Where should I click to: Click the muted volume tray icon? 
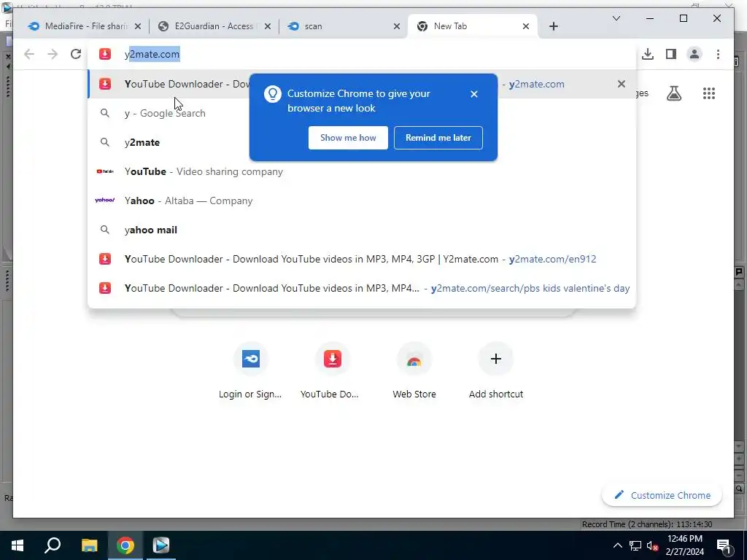652,545
